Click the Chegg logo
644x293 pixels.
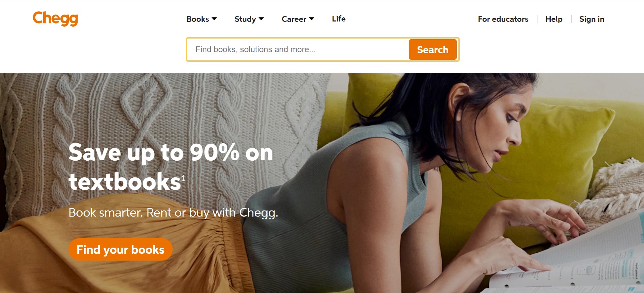[x=55, y=18]
